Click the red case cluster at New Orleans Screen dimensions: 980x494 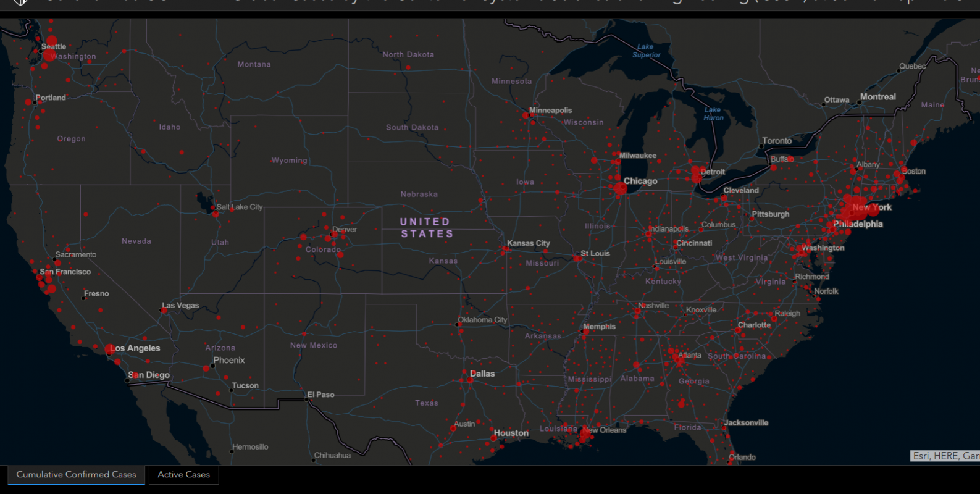point(584,436)
